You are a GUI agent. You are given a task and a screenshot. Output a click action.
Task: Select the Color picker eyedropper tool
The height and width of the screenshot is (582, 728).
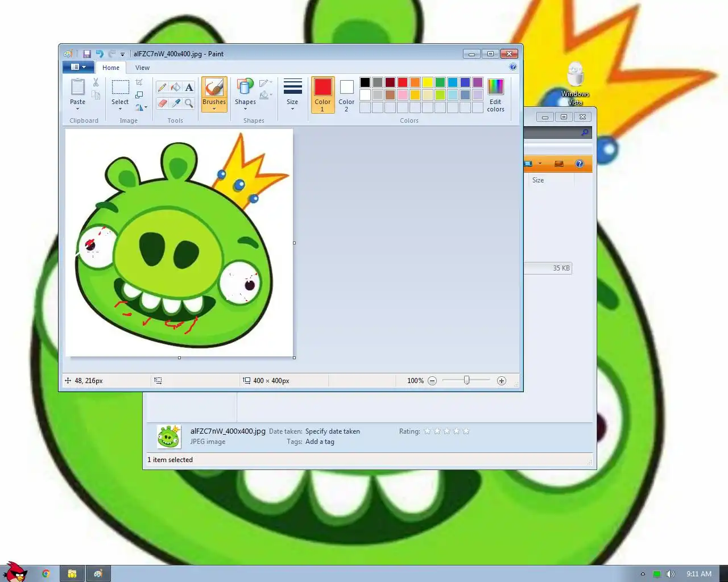click(x=176, y=103)
